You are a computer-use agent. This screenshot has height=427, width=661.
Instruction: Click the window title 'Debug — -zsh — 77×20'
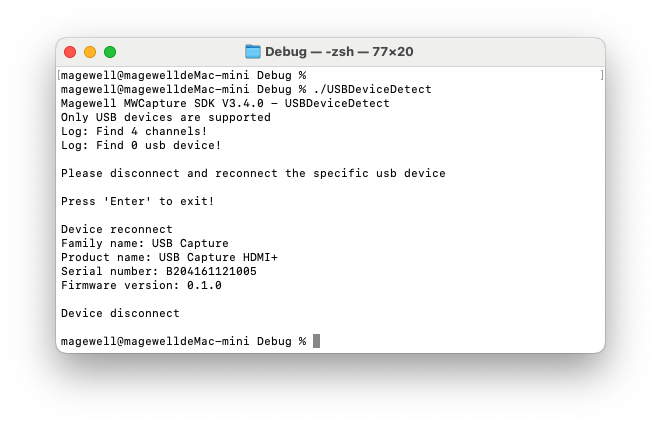(x=338, y=52)
